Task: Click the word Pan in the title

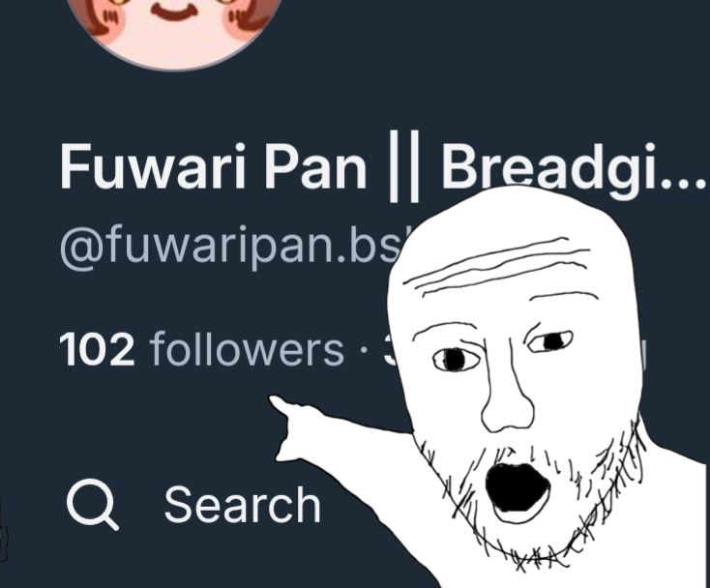Action: [x=315, y=165]
